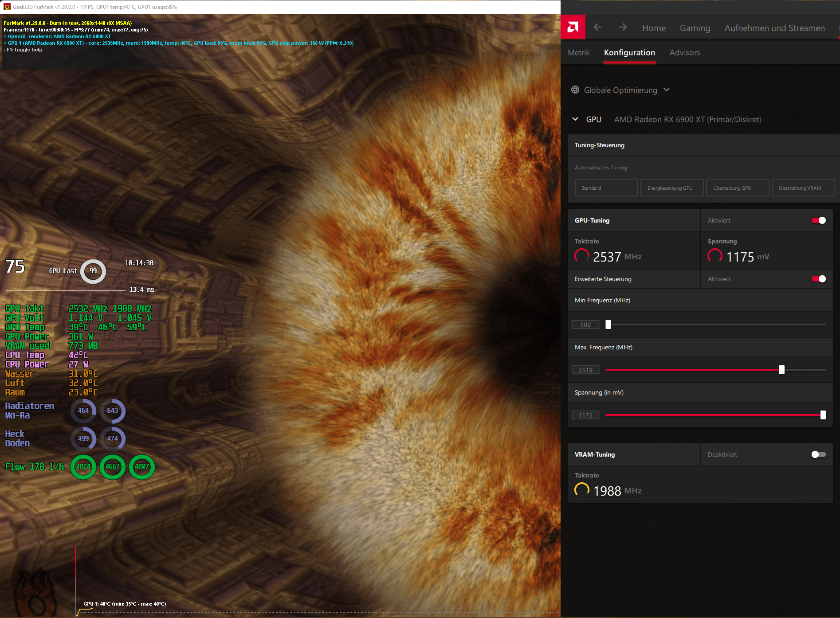Click the Spannung 1175 input field
The width and height of the screenshot is (840, 618).
585,415
